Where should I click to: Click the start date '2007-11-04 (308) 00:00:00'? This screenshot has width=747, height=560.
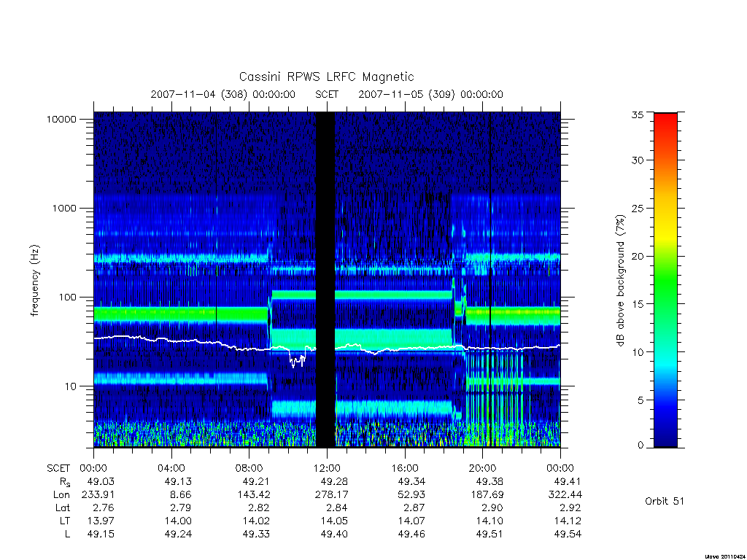click(223, 94)
